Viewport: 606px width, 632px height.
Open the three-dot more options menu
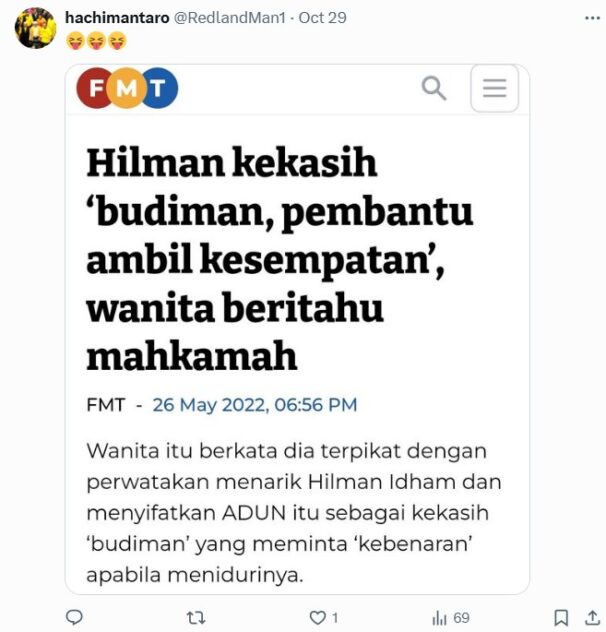[592, 18]
